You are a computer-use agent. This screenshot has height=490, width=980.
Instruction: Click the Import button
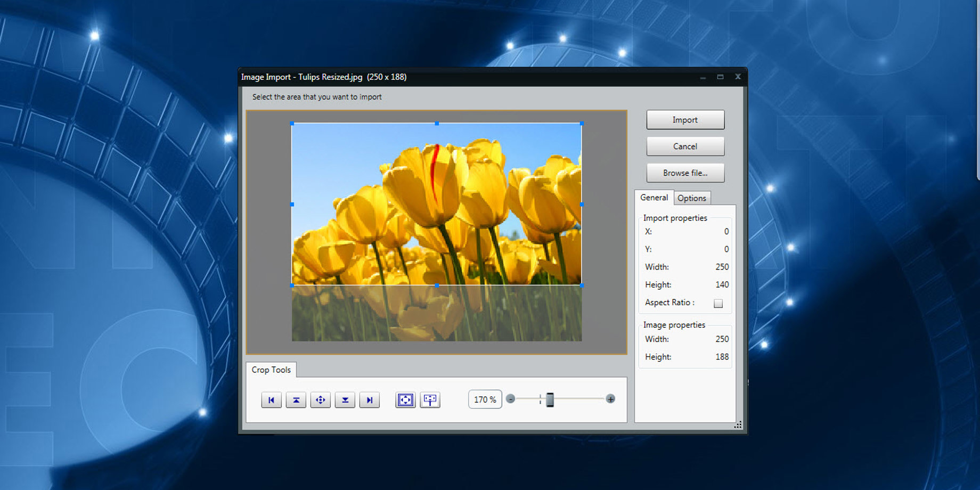pyautogui.click(x=685, y=120)
